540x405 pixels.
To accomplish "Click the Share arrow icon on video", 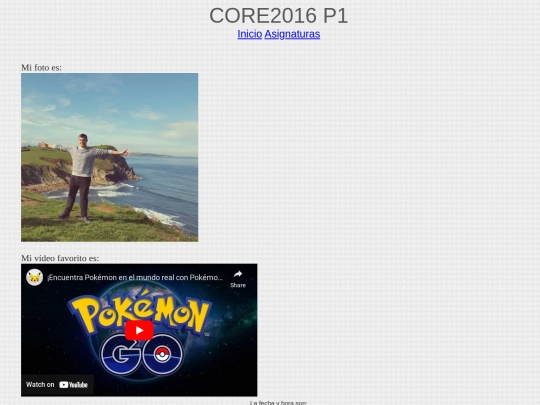I will (238, 274).
